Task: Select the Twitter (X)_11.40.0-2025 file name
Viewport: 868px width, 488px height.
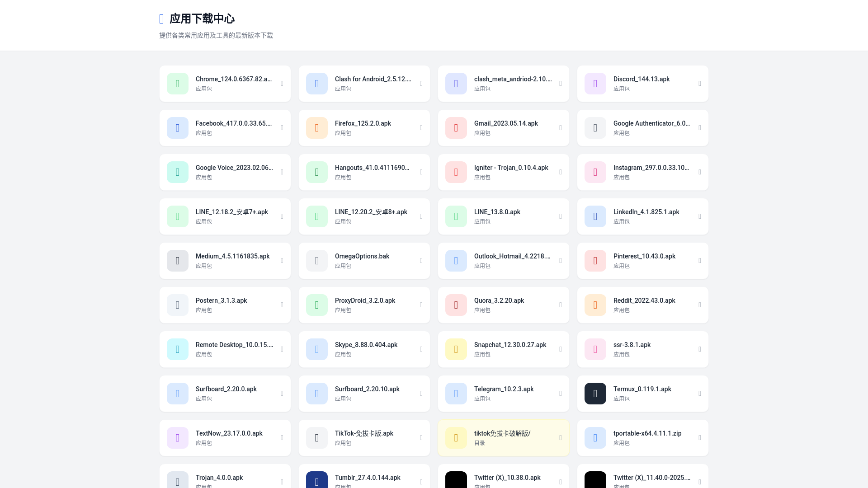Action: pyautogui.click(x=652, y=478)
